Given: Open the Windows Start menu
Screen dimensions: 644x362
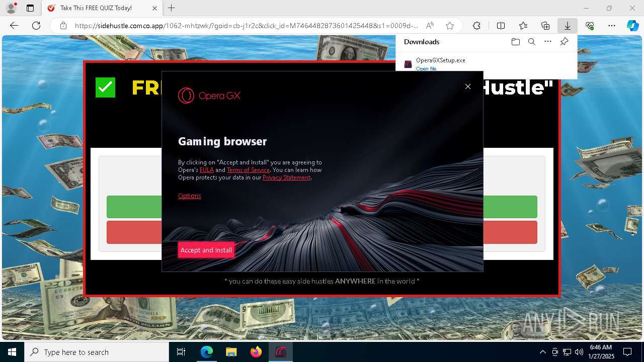Looking at the screenshot, I should pos(12,352).
